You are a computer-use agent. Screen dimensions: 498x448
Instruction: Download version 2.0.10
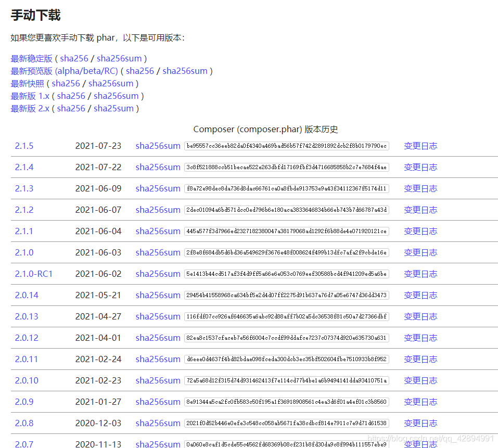pyautogui.click(x=27, y=380)
